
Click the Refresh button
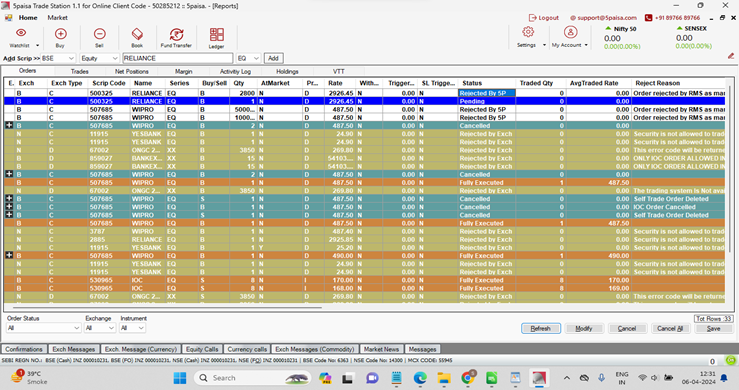tap(541, 328)
